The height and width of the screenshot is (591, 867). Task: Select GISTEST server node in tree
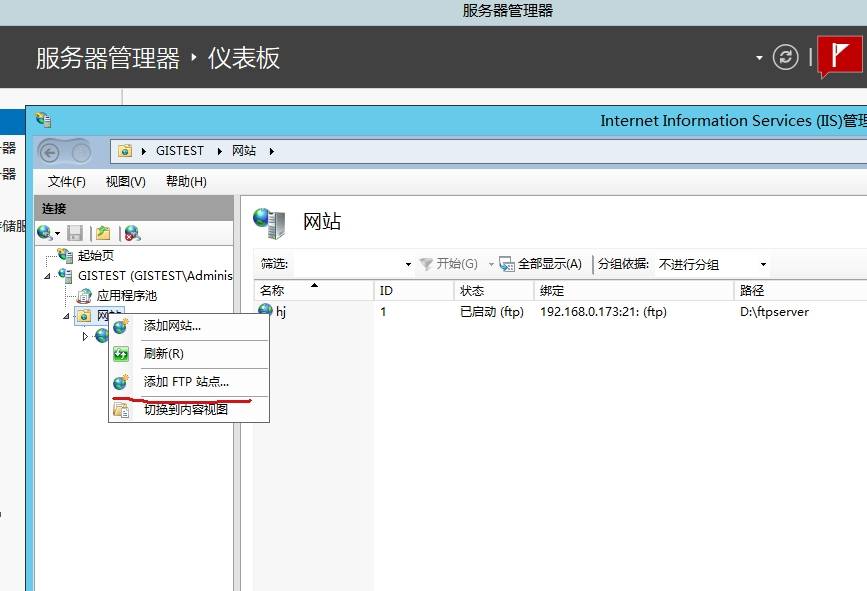155,275
